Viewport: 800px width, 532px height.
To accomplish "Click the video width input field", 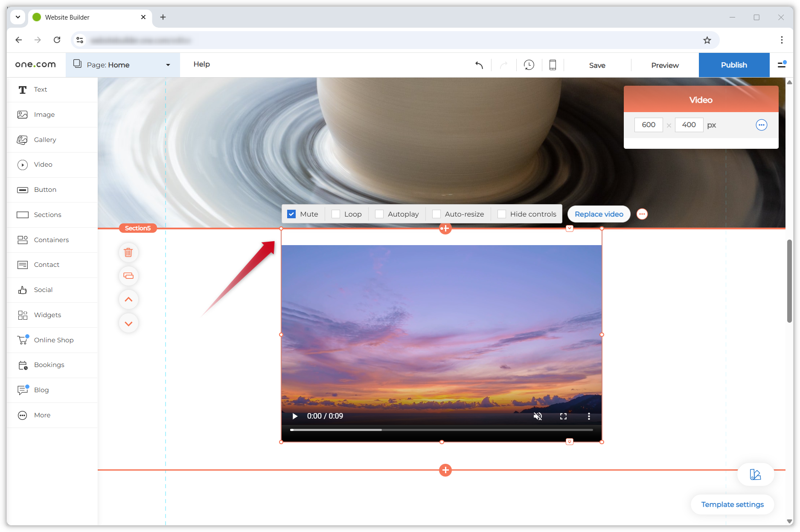I will pos(648,125).
